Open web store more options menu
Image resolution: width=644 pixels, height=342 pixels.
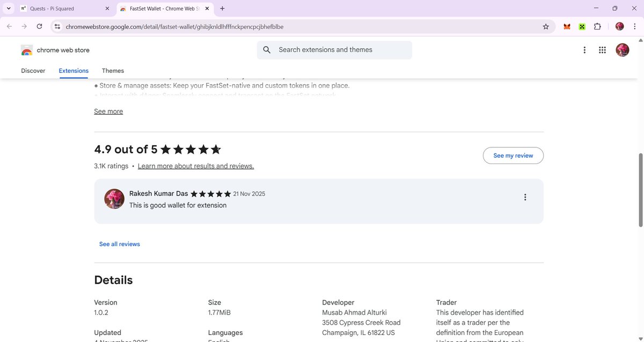(584, 50)
